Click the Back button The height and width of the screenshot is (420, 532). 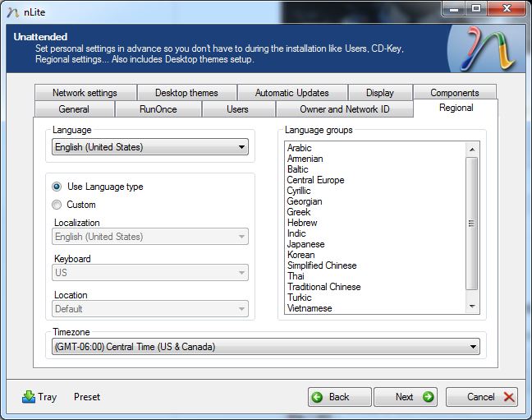point(340,397)
